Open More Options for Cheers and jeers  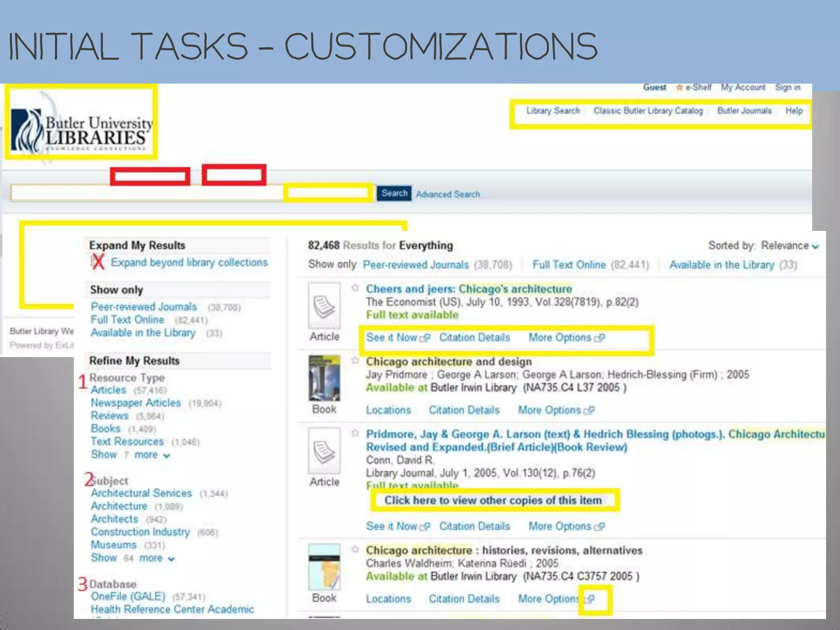(x=566, y=338)
